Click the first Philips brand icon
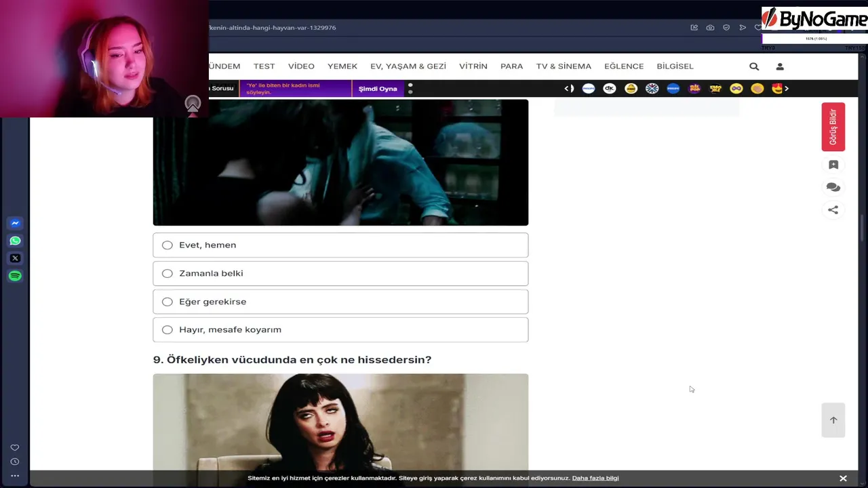The height and width of the screenshot is (488, 868). 589,89
